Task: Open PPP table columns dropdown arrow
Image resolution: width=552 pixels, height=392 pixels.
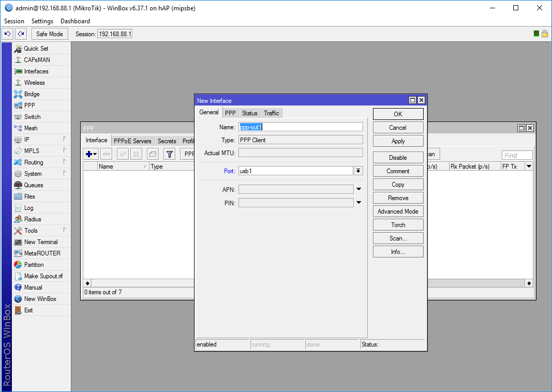Action: click(529, 167)
